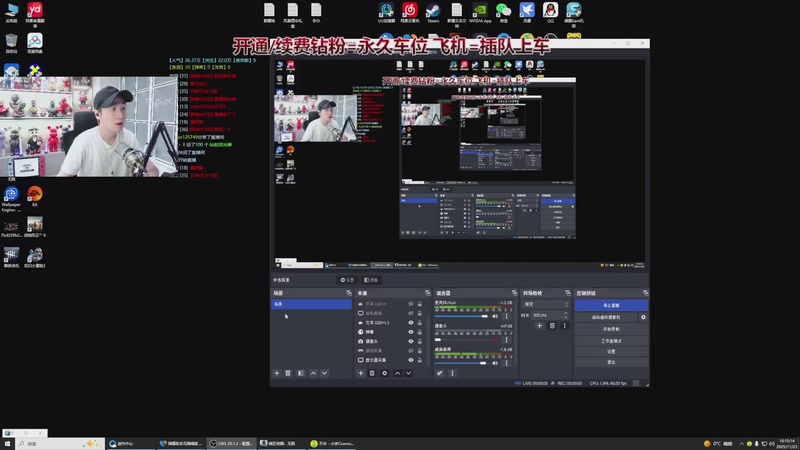800x450 pixels.
Task: Open the Windows Start menu
Action: tap(7, 443)
